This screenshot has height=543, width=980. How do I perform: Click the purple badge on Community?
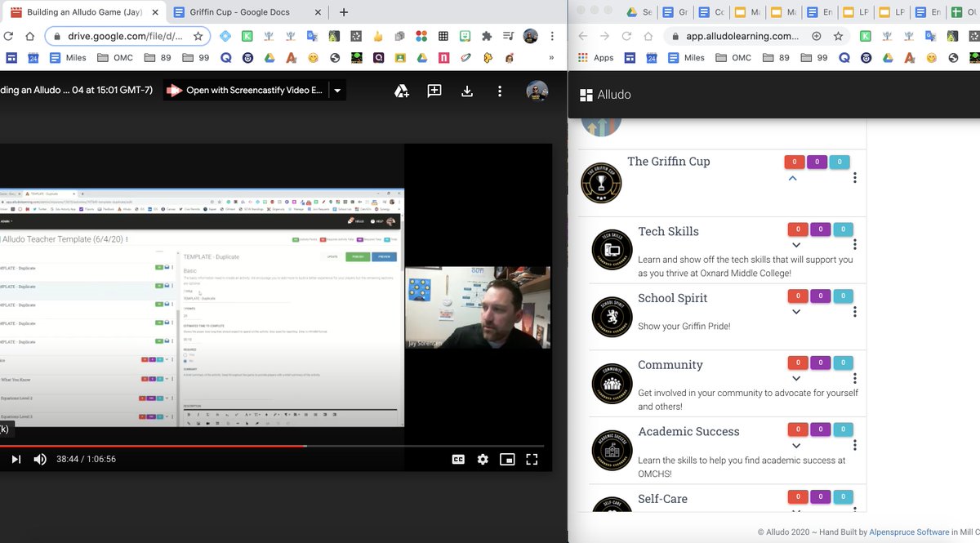(x=821, y=363)
